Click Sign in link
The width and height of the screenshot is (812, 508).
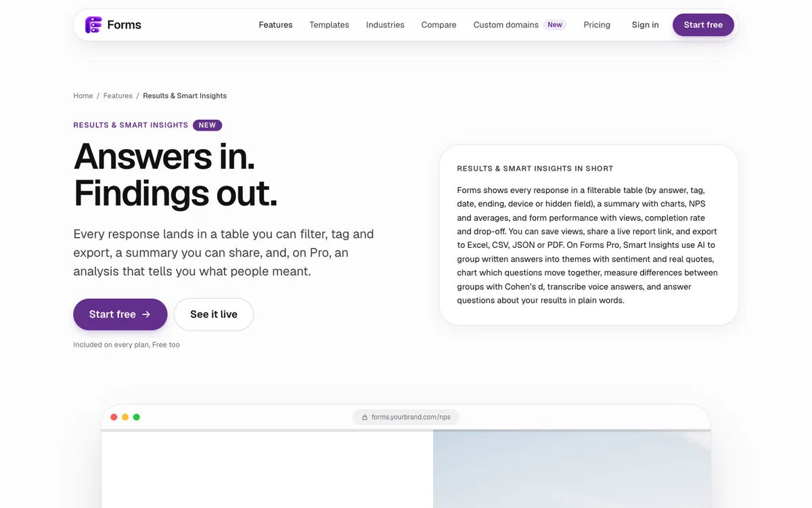click(645, 25)
